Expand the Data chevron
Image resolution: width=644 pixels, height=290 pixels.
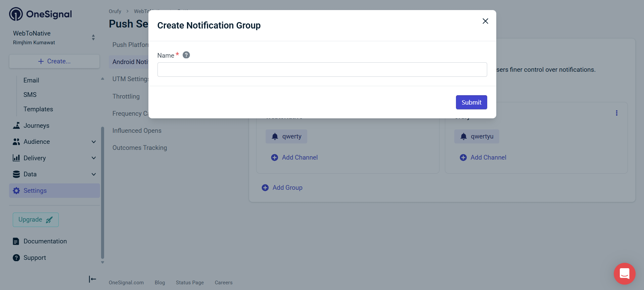click(x=94, y=174)
